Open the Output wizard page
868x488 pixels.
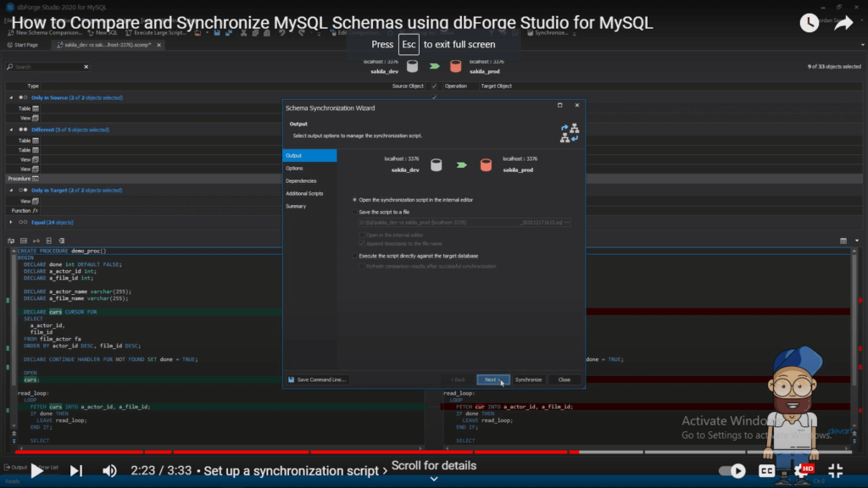click(309, 156)
